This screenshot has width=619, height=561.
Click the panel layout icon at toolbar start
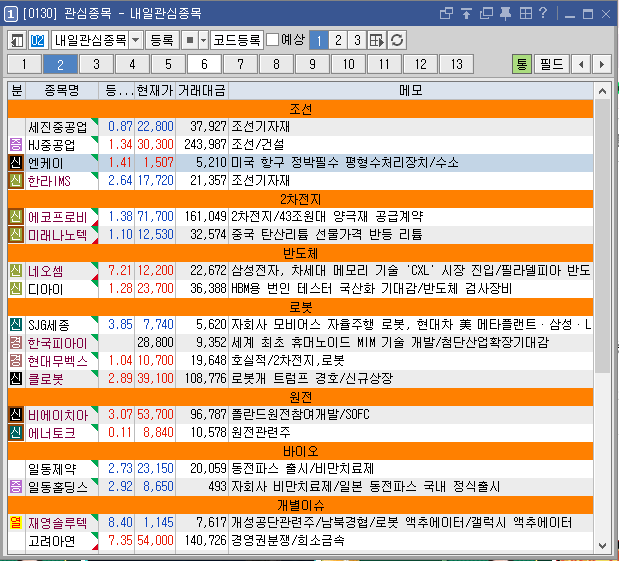tap(17, 40)
